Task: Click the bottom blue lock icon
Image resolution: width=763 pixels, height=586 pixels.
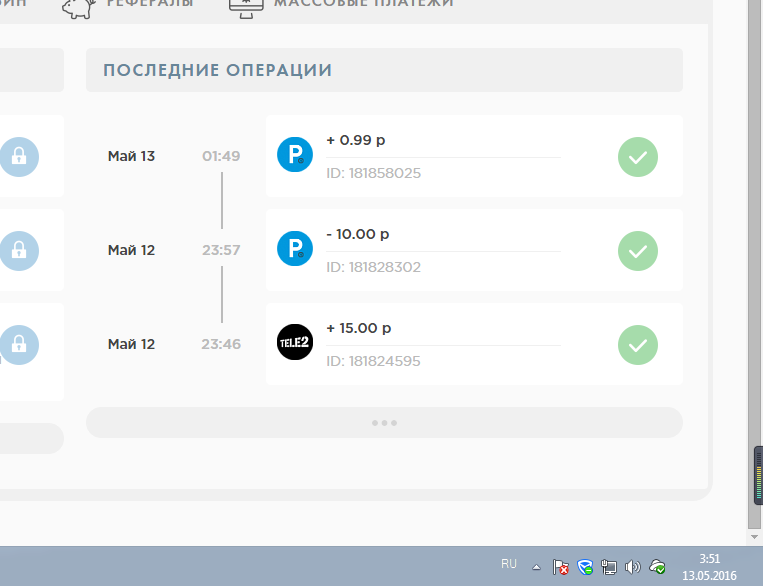Action: (x=18, y=345)
